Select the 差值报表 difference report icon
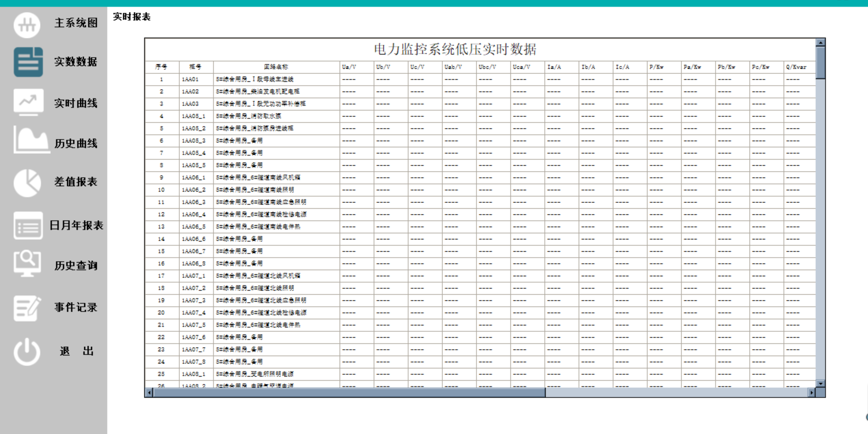 click(27, 182)
